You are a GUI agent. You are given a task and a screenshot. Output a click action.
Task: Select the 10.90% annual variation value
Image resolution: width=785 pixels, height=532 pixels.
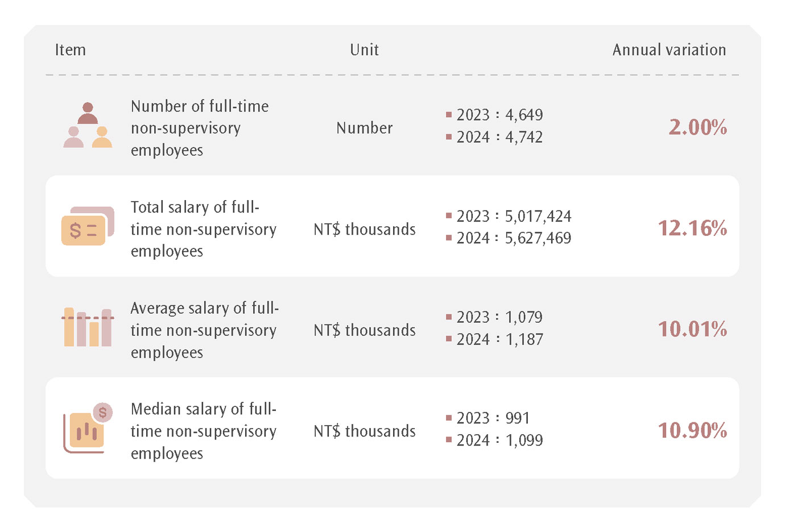(x=692, y=430)
